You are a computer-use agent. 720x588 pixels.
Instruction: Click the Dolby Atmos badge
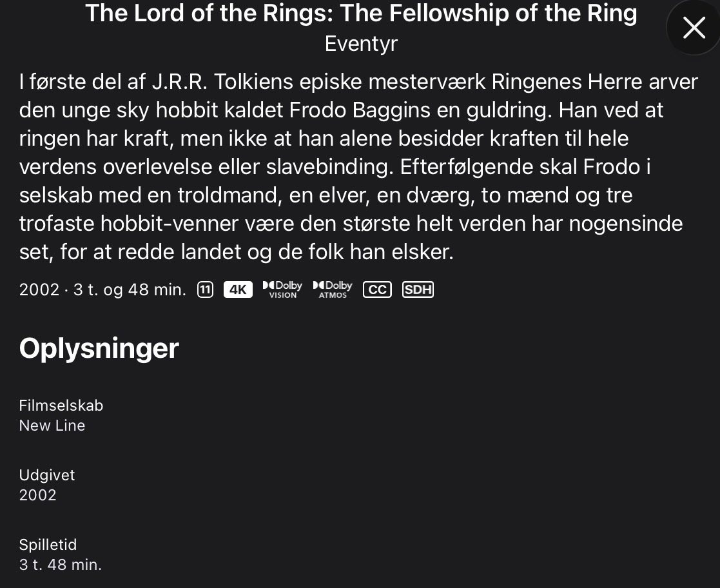pyautogui.click(x=333, y=289)
